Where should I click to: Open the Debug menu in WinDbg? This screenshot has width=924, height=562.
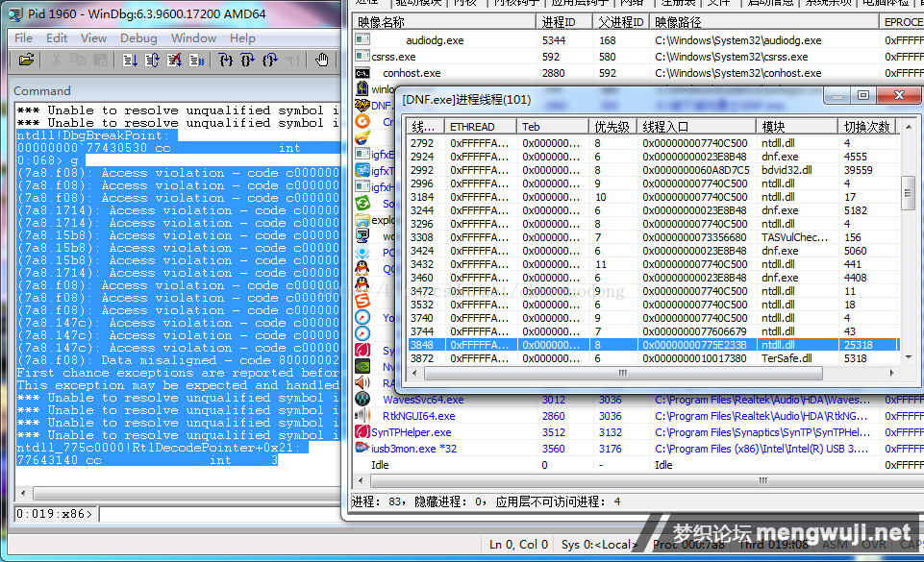(x=138, y=38)
